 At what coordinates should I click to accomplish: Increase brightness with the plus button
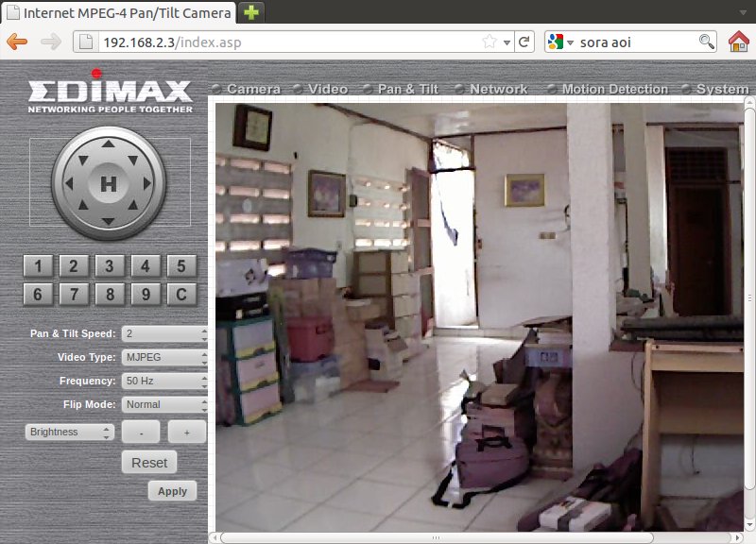point(187,432)
